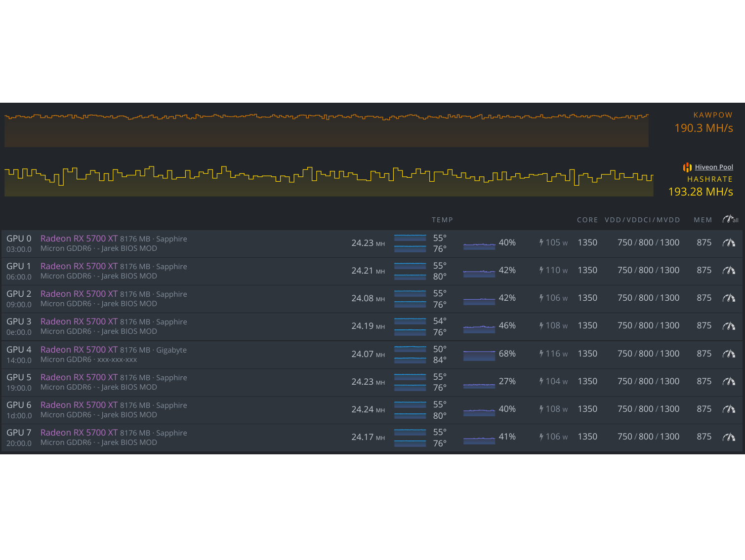Click the KAWPOW algorithm label
The height and width of the screenshot is (560, 745).
click(x=712, y=115)
